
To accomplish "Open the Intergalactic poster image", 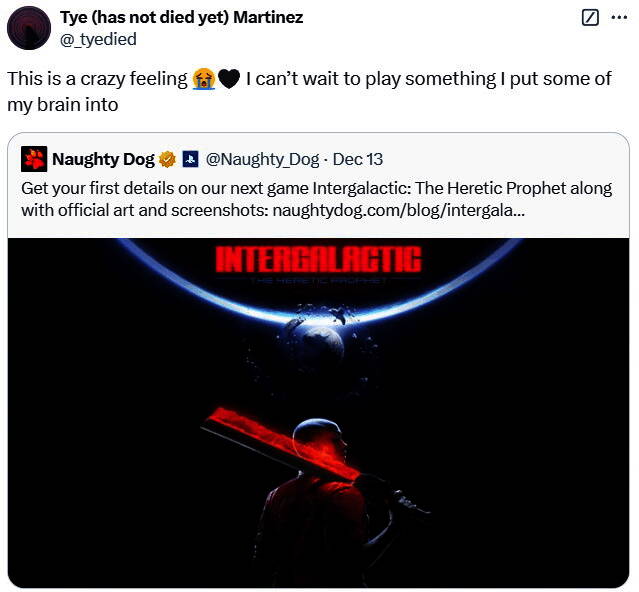I will click(x=318, y=412).
